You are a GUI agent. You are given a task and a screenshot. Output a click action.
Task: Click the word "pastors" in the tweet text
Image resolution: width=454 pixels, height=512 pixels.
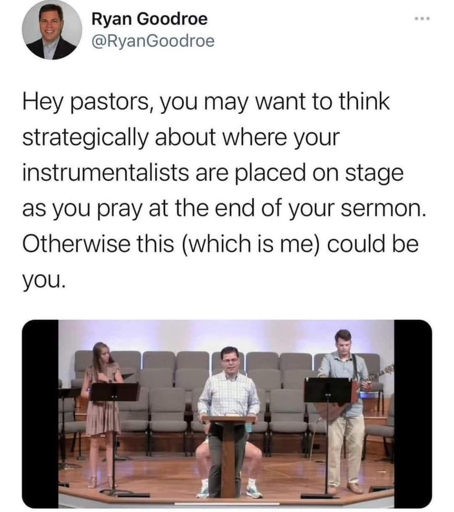click(x=109, y=103)
